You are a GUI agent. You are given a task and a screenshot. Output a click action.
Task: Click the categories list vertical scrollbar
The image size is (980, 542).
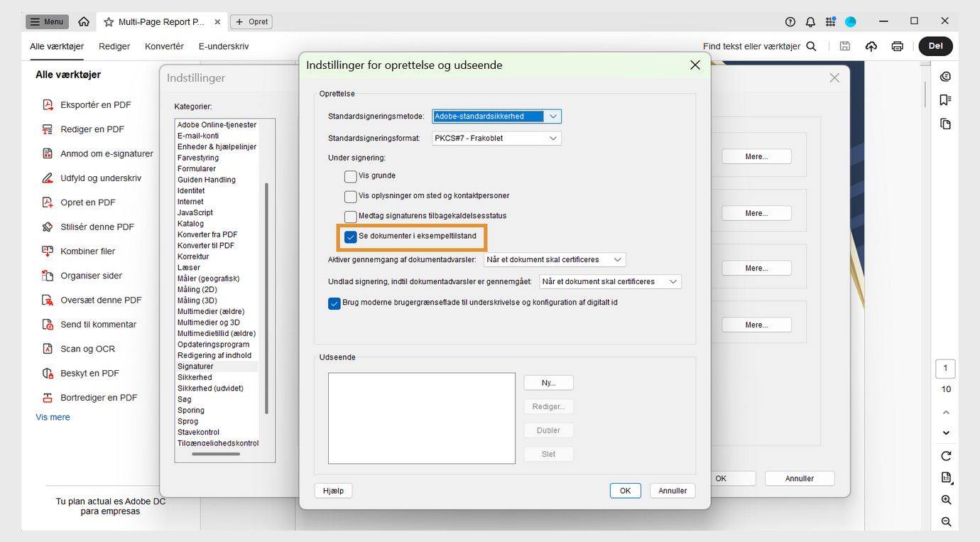pyautogui.click(x=266, y=298)
